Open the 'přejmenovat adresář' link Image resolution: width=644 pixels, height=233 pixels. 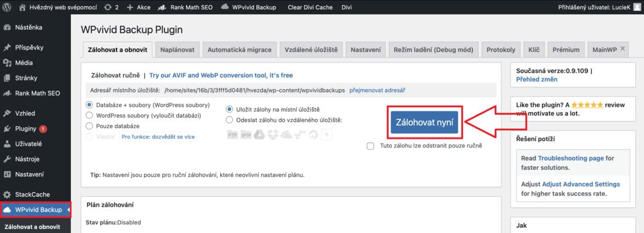point(377,90)
